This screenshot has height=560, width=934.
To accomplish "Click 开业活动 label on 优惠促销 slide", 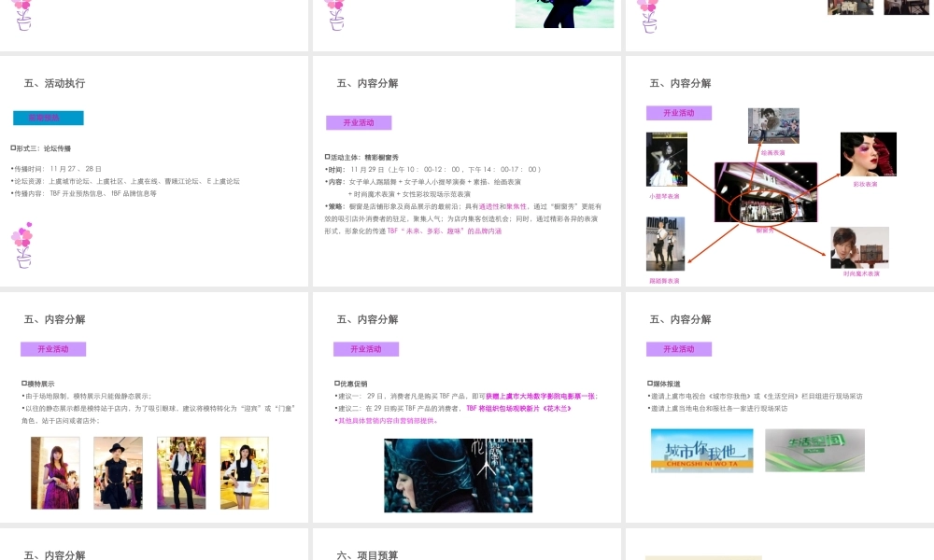I will coord(366,349).
